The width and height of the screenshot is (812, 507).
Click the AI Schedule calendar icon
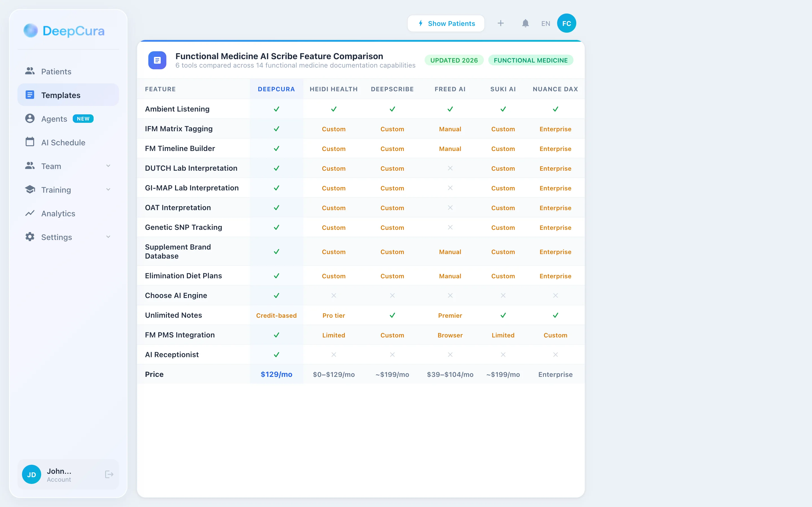(x=30, y=142)
